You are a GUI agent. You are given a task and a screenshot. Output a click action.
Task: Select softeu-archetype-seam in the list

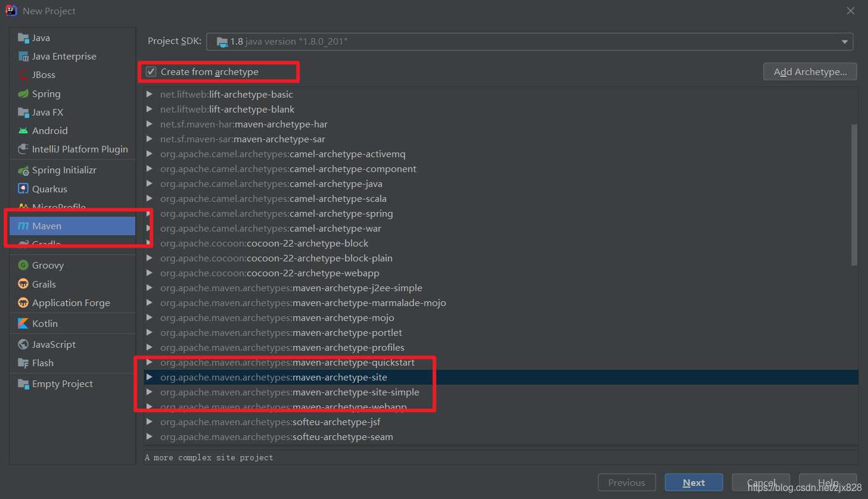click(501, 436)
